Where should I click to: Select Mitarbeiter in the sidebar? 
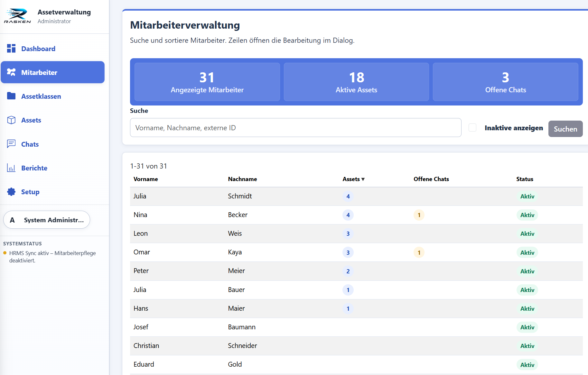point(53,72)
